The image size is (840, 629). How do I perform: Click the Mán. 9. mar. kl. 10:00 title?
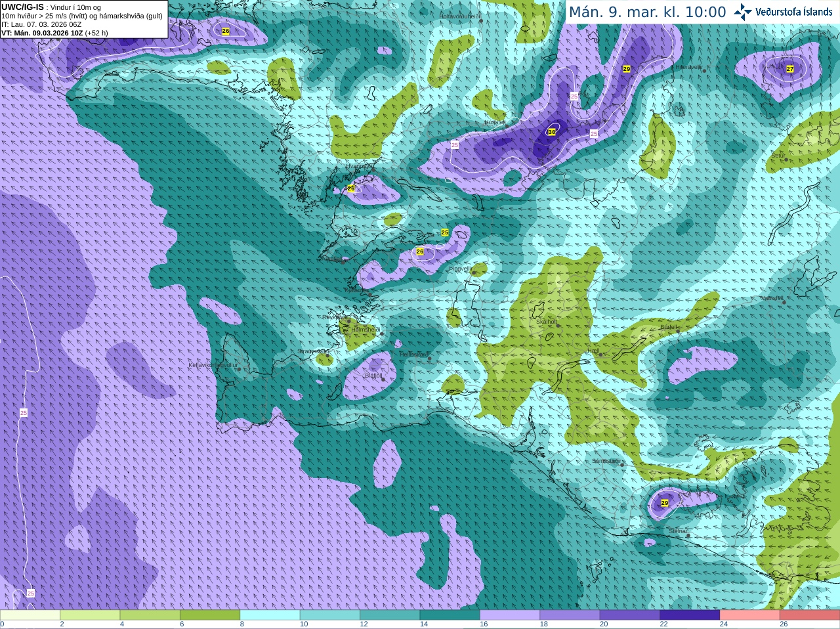coord(647,12)
